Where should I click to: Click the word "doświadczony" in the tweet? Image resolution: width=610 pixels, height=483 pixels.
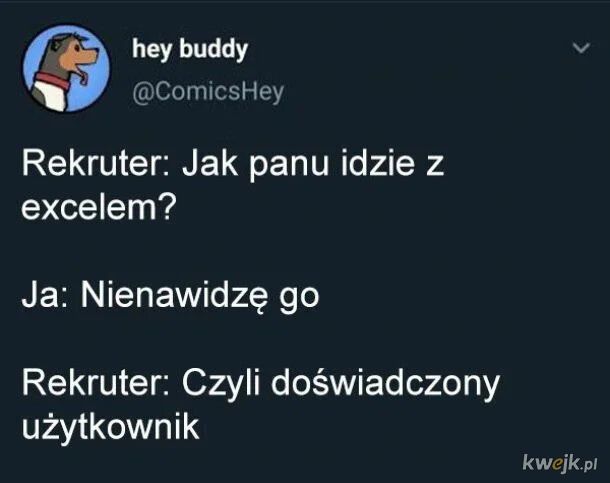(385, 383)
